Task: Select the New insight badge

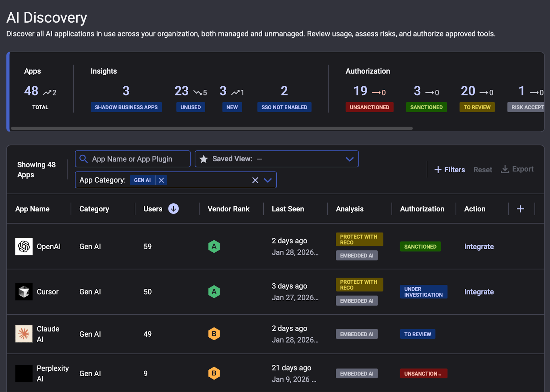Action: coord(232,107)
